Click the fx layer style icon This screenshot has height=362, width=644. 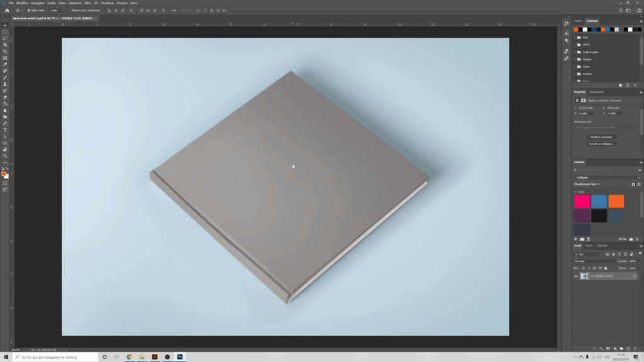click(601, 348)
